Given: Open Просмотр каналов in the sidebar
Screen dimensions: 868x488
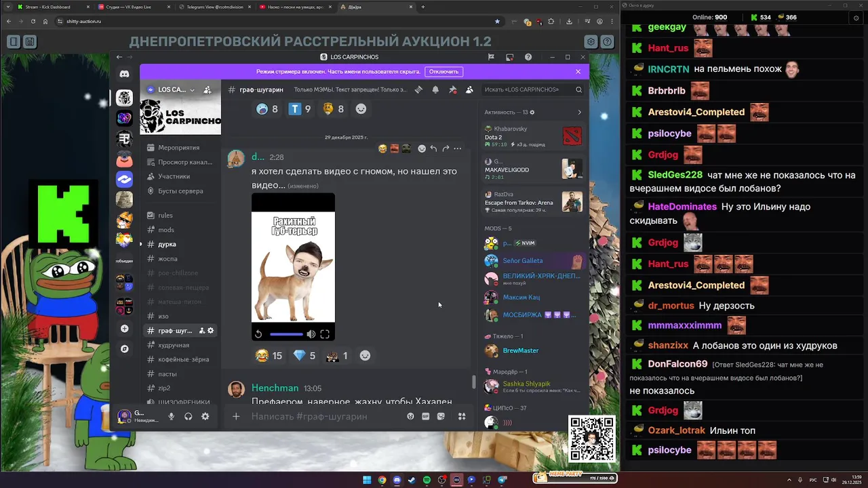Looking at the screenshot, I should (179, 162).
